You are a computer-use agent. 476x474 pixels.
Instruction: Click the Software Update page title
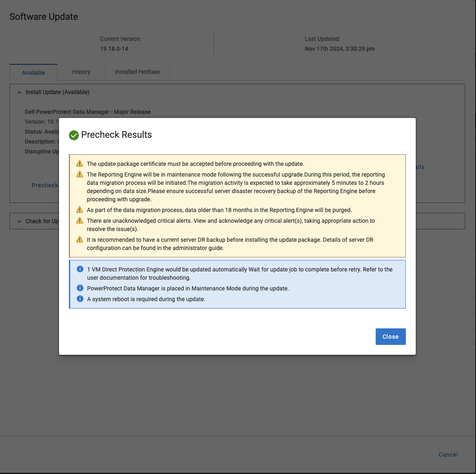[44, 17]
